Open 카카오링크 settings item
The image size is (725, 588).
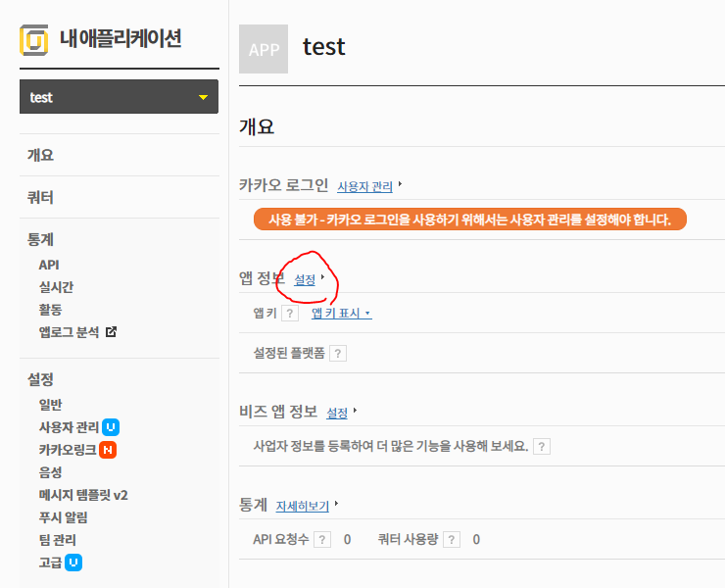(x=68, y=450)
